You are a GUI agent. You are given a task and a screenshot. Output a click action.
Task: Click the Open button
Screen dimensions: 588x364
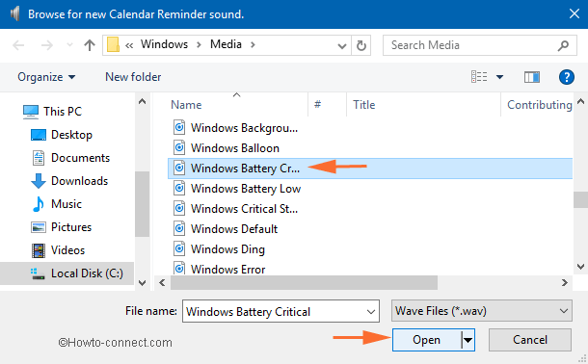coord(426,340)
